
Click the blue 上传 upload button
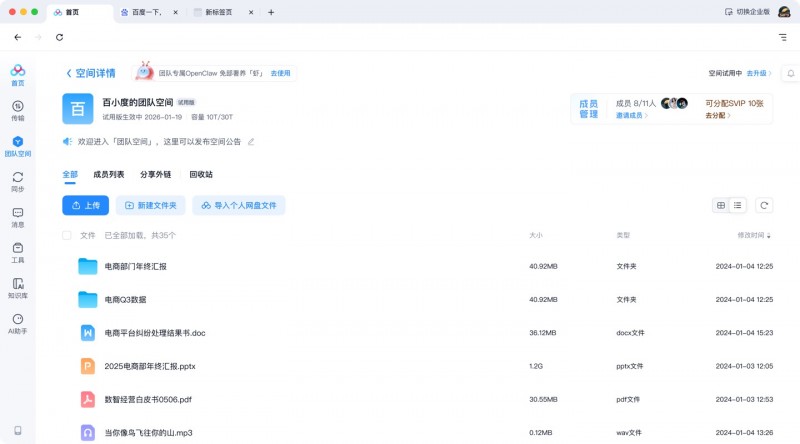[85, 205]
